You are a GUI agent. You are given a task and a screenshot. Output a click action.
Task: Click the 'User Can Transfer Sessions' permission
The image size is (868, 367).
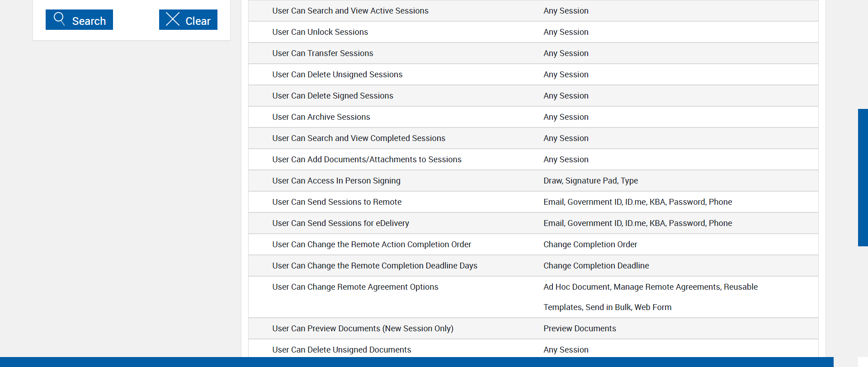[x=323, y=53]
